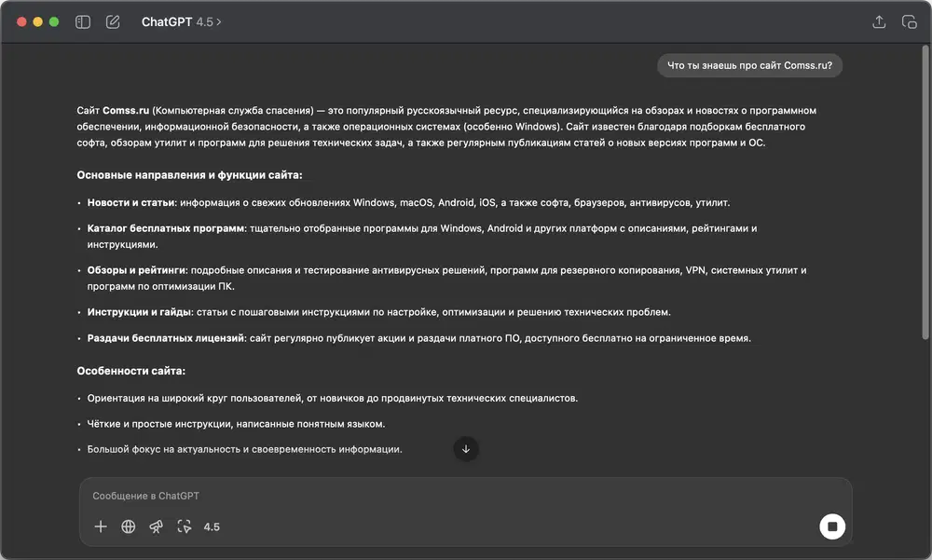The width and height of the screenshot is (932, 560).
Task: Click the bold Comss.ru text in response
Action: coord(126,111)
